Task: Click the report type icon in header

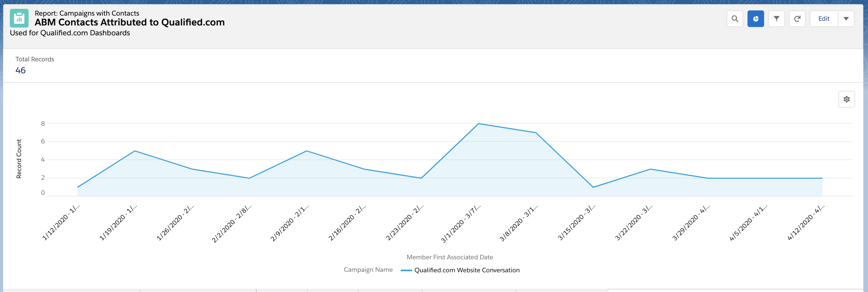Action: [19, 18]
